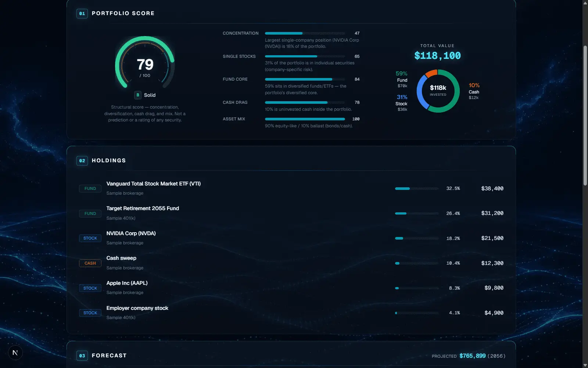This screenshot has width=588, height=368.
Task: Click the CASH tag for Cash sweep
Action: [x=90, y=263]
